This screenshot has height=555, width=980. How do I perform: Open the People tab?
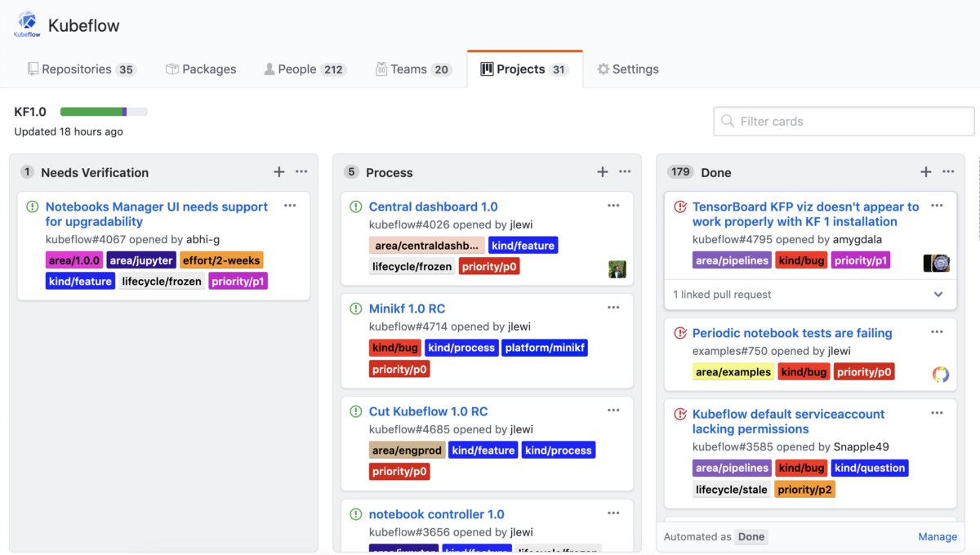(305, 69)
